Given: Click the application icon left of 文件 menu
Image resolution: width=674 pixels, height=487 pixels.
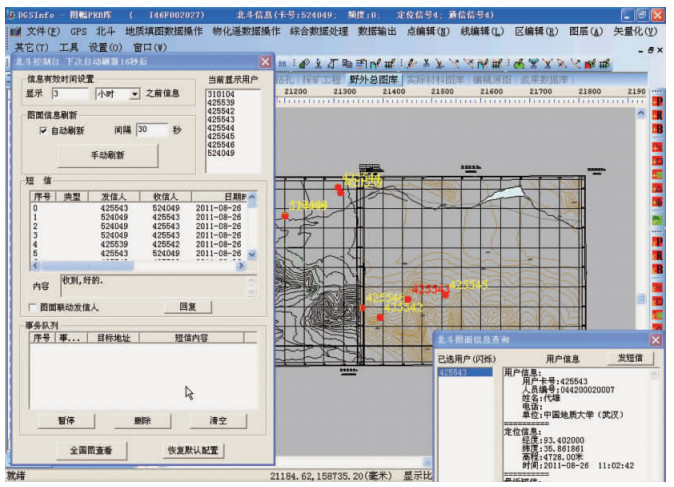Looking at the screenshot, I should [x=16, y=32].
